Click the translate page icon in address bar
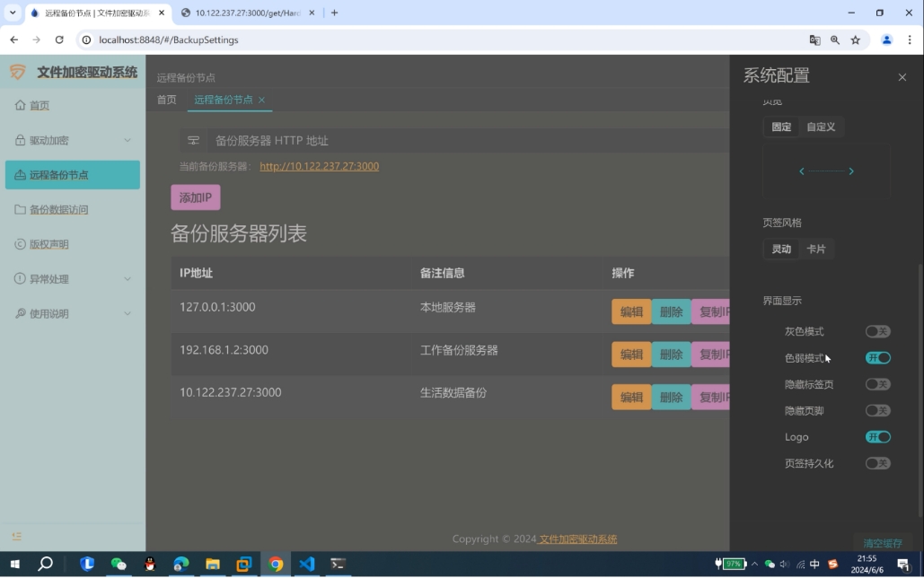Viewport: 924px width, 578px height. click(x=814, y=39)
